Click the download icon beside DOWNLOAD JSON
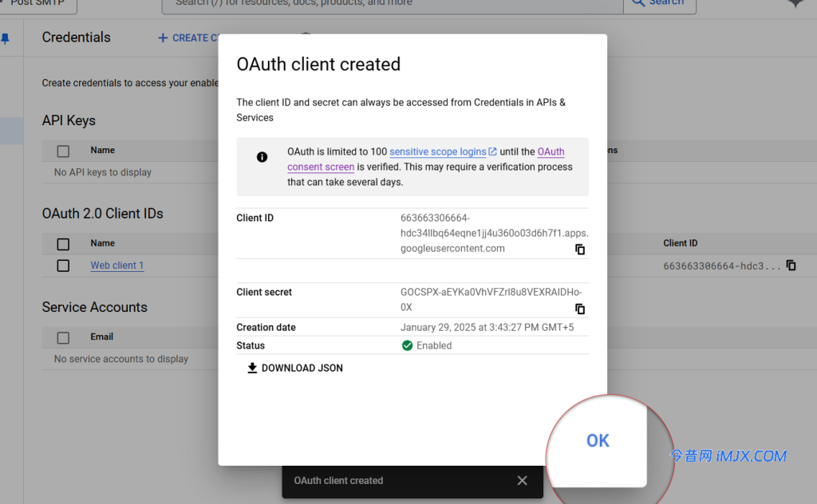 [252, 368]
